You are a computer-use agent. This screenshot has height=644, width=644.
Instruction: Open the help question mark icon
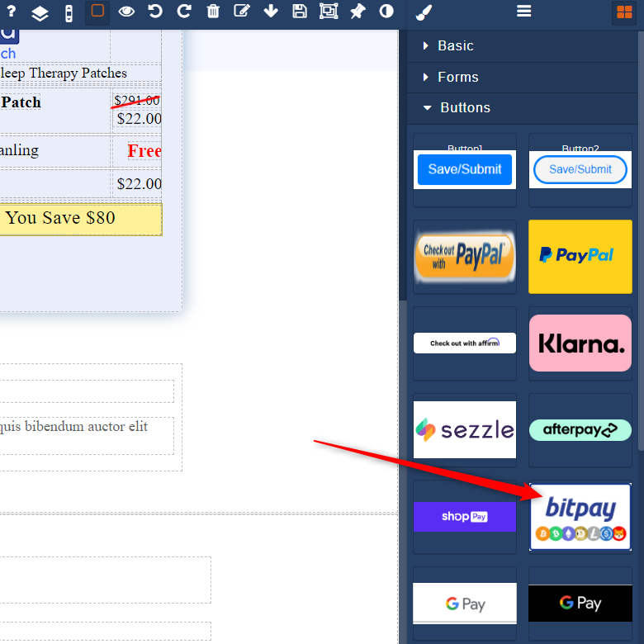click(12, 12)
